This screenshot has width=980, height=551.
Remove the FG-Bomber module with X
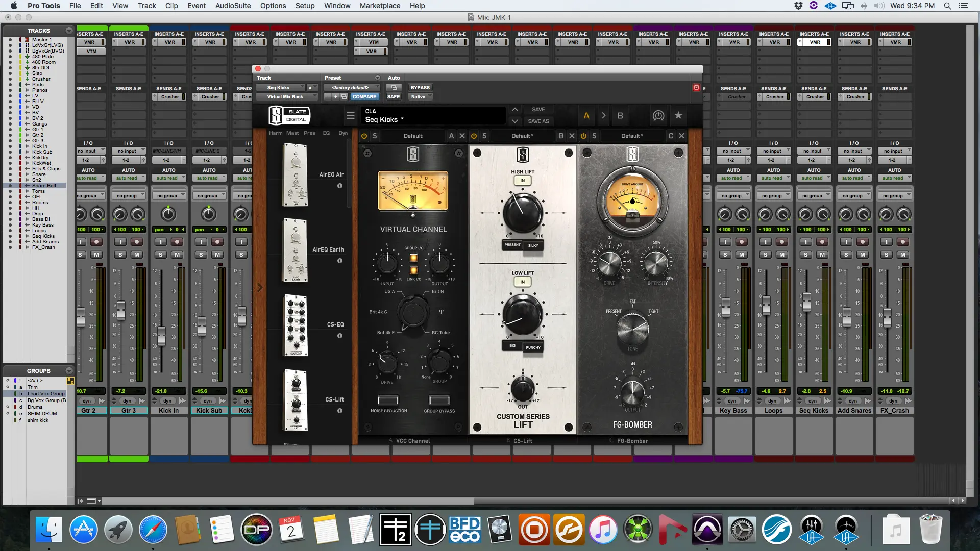tap(681, 136)
